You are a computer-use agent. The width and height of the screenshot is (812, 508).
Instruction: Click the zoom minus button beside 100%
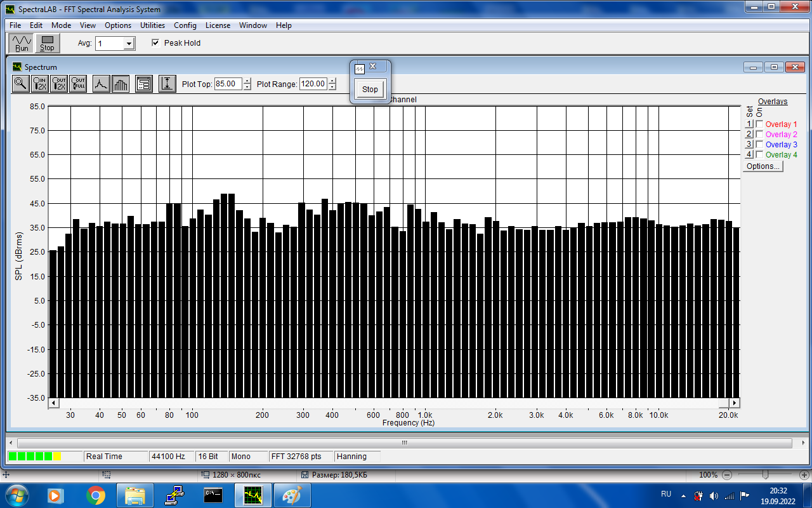pyautogui.click(x=727, y=475)
